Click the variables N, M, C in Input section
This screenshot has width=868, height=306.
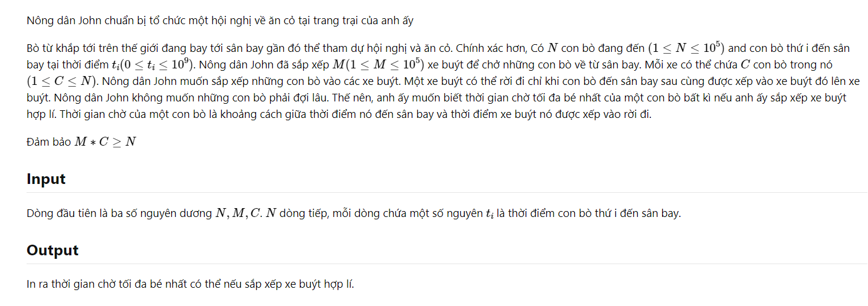point(239,213)
